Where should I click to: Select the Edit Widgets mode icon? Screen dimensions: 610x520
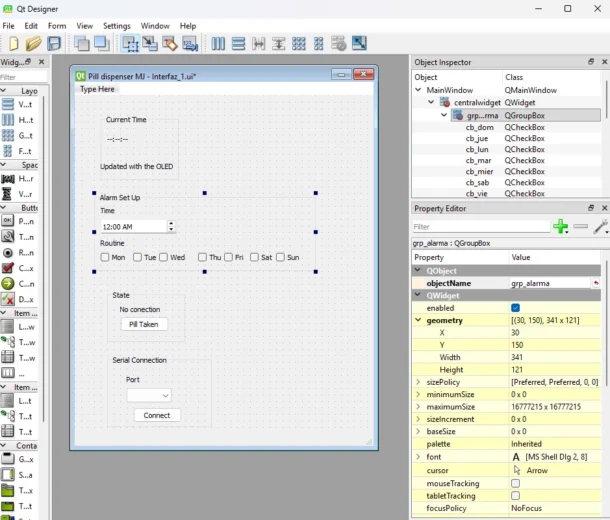(x=130, y=43)
